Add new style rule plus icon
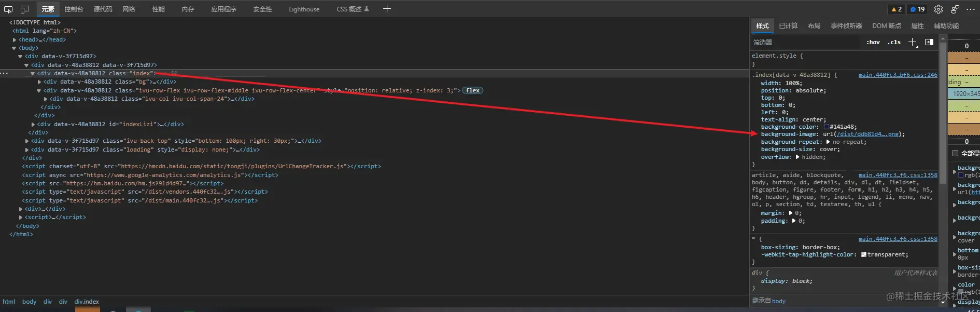The width and height of the screenshot is (980, 312). tap(913, 42)
